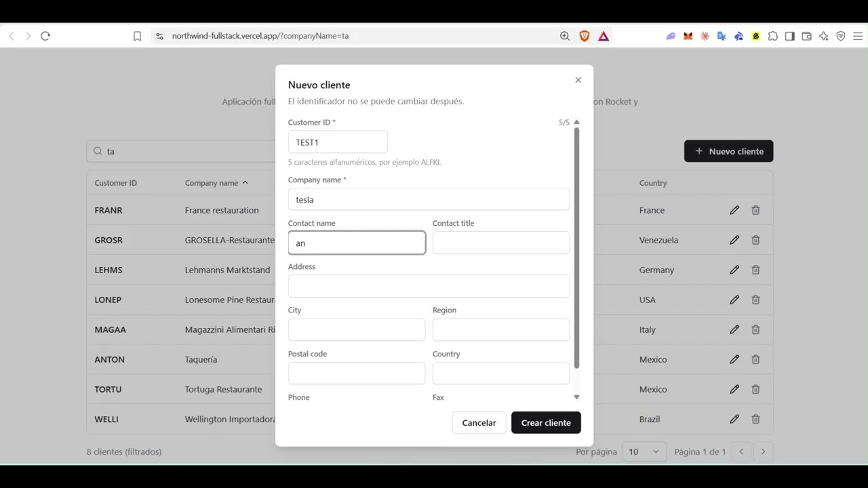The width and height of the screenshot is (868, 488).
Task: Open Brave Shields lion icon
Action: click(585, 36)
